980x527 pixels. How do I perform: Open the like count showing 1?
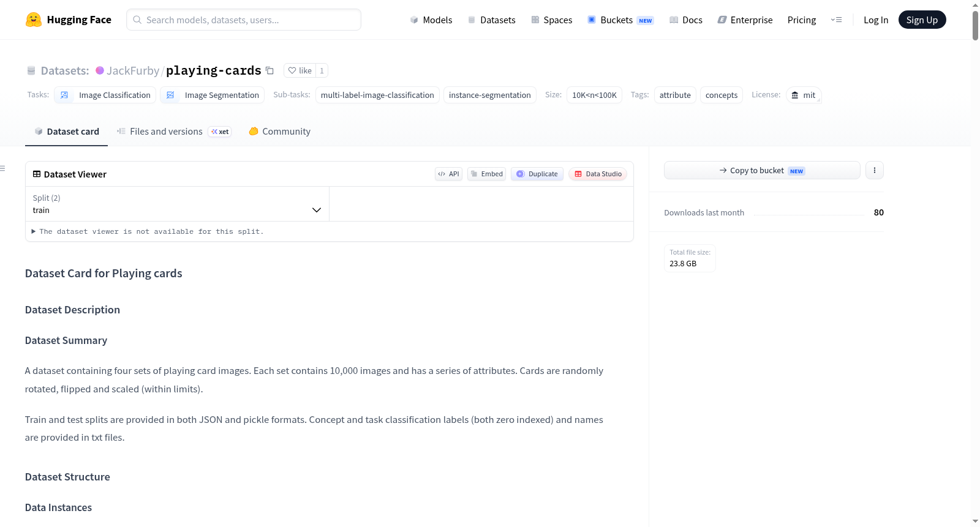click(x=322, y=70)
